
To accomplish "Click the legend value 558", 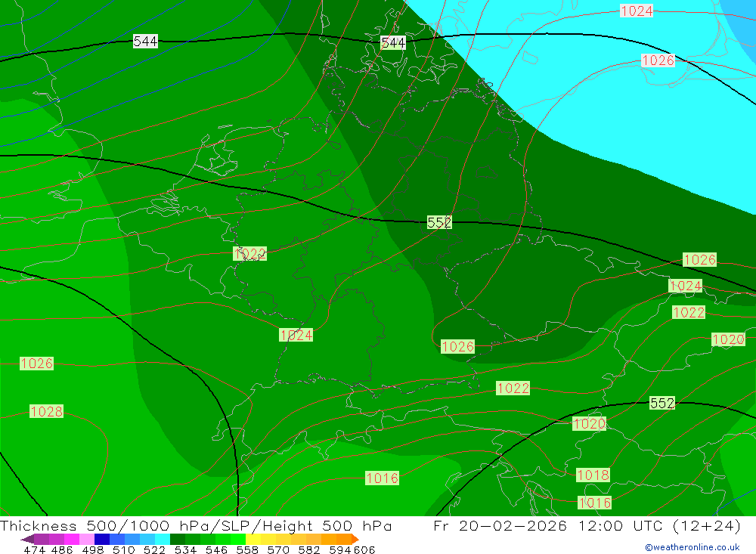I will coord(247,549).
